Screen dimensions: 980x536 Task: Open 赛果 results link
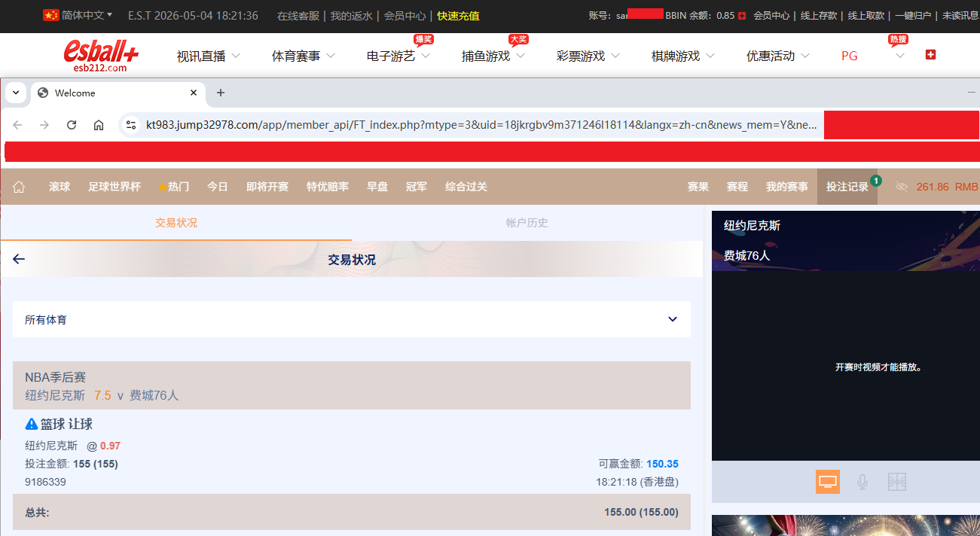pos(698,187)
